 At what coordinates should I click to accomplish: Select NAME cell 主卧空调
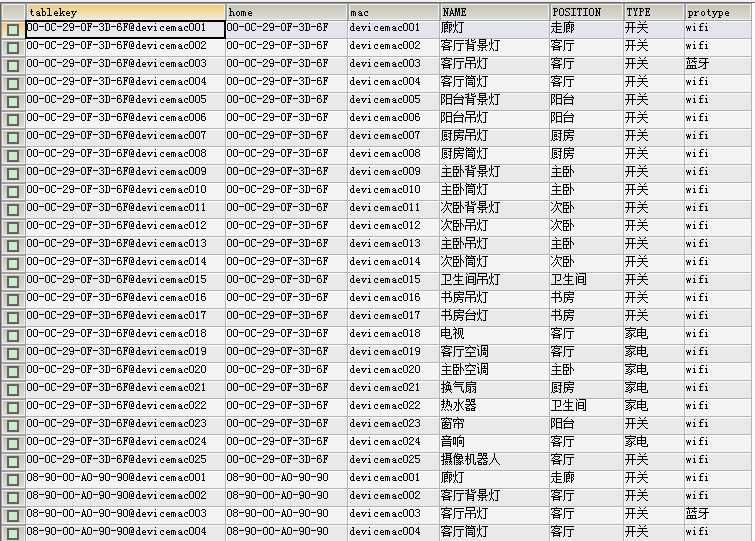[x=494, y=370]
